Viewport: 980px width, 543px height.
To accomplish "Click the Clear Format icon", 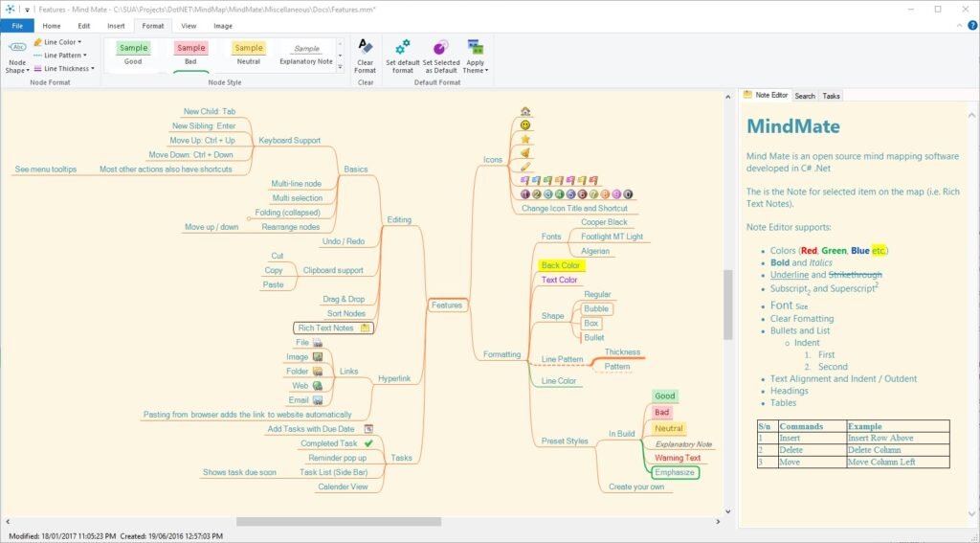I will (365, 47).
